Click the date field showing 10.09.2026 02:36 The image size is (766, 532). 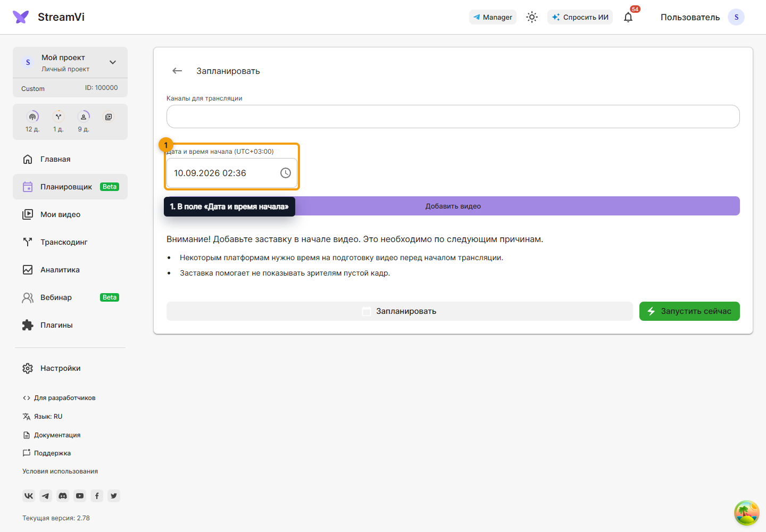(232, 173)
